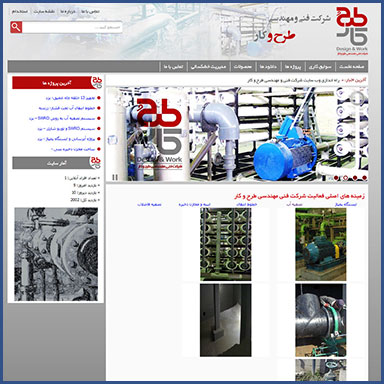Image resolution: width=384 pixels, height=384 pixels.
Task: Open پروژه ها menu item
Action: coord(293,67)
